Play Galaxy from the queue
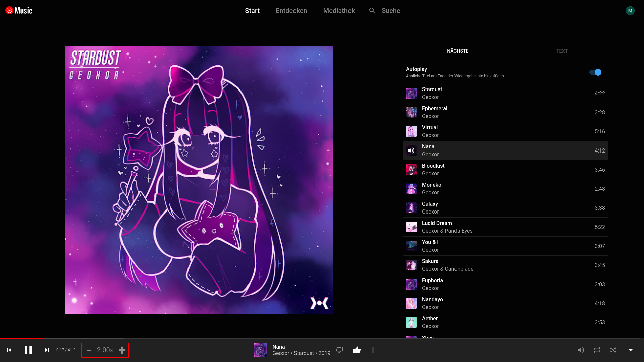The image size is (644, 362). [505, 208]
